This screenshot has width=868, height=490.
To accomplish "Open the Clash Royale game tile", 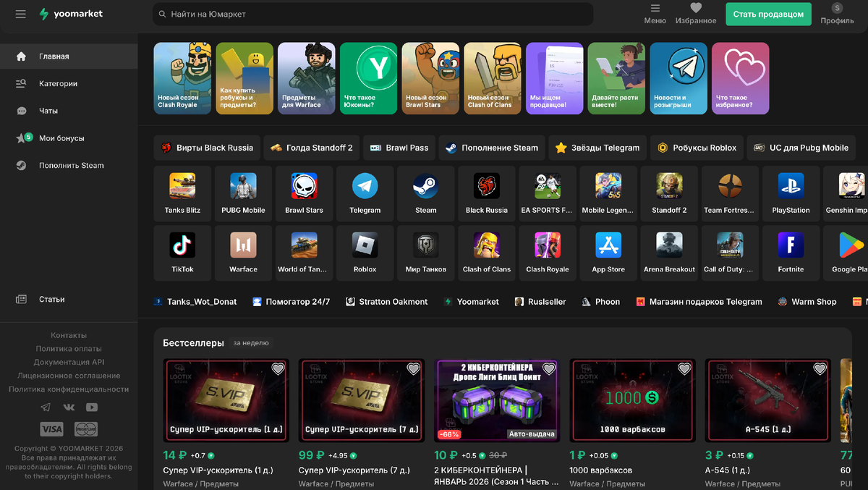I will [x=548, y=253].
